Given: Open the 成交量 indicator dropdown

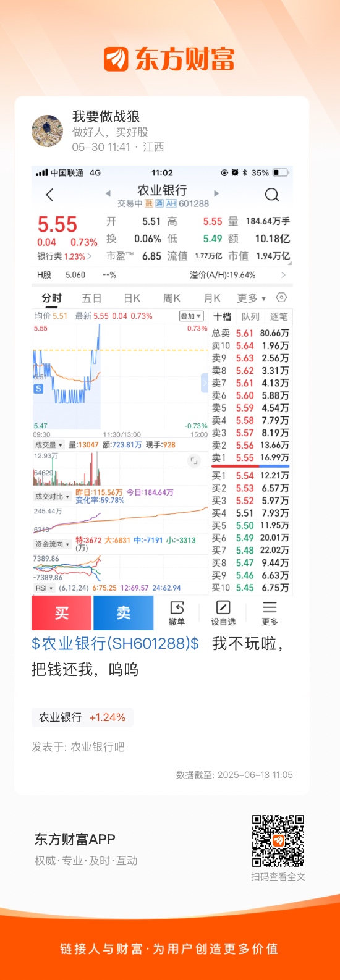Looking at the screenshot, I should [48, 444].
